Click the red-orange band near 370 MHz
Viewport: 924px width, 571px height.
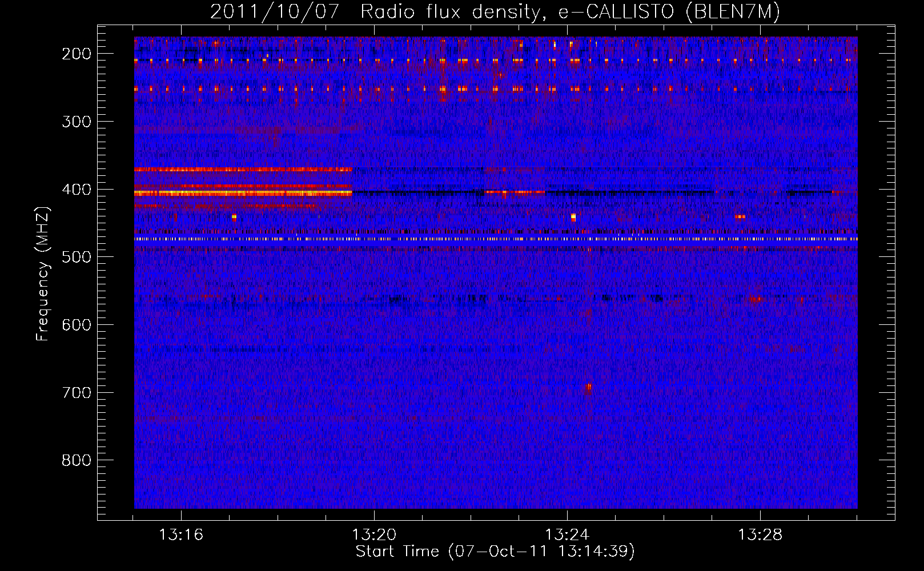[243, 170]
